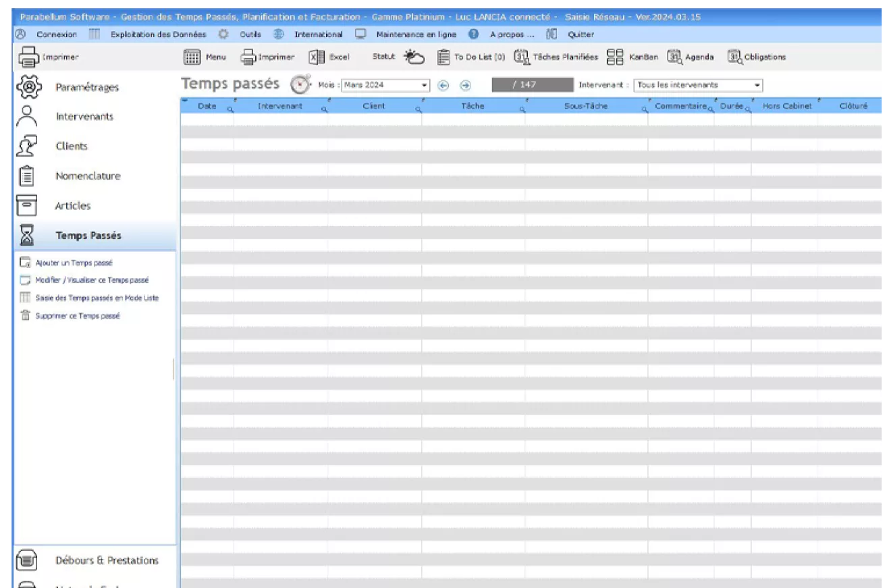Open the Exploitation des Données menu
The height and width of the screenshot is (588, 891).
pos(158,34)
